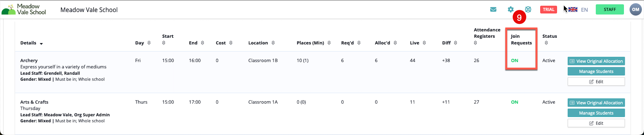Image resolution: width=644 pixels, height=135 pixels.
Task: Edit the Archery club entry
Action: pos(596,82)
